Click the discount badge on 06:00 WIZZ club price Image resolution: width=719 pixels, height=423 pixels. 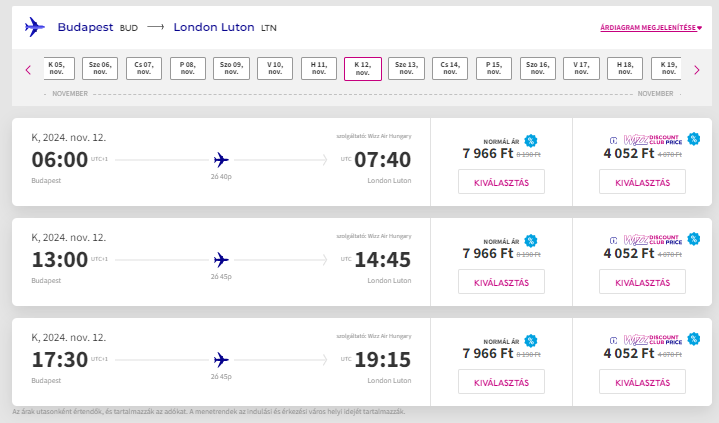694,139
